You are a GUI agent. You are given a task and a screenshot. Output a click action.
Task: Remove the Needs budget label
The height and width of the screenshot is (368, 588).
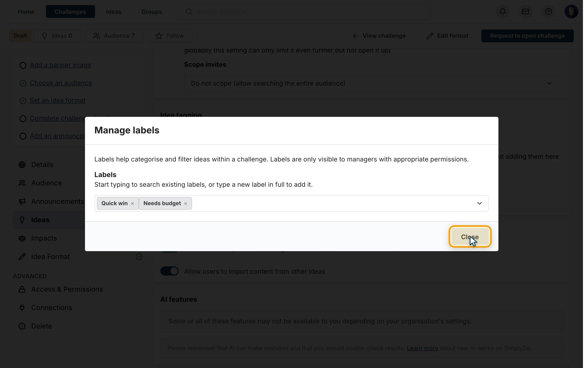coord(185,204)
